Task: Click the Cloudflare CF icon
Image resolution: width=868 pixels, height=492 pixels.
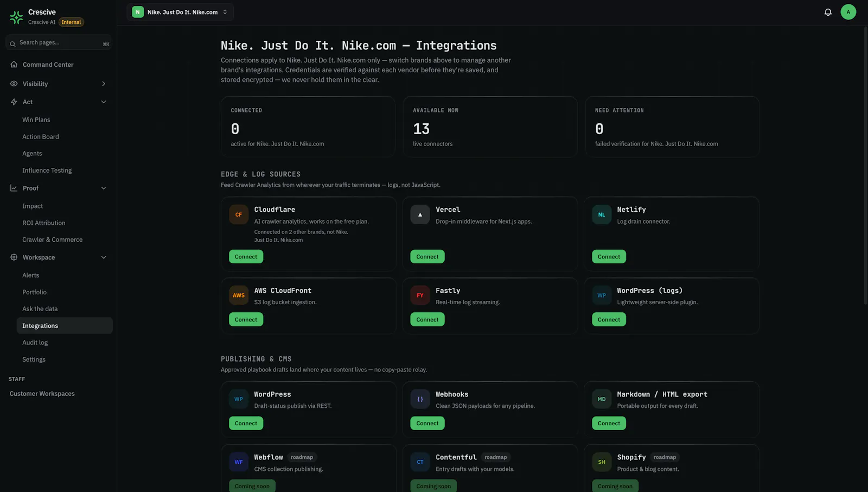Action: tap(239, 215)
